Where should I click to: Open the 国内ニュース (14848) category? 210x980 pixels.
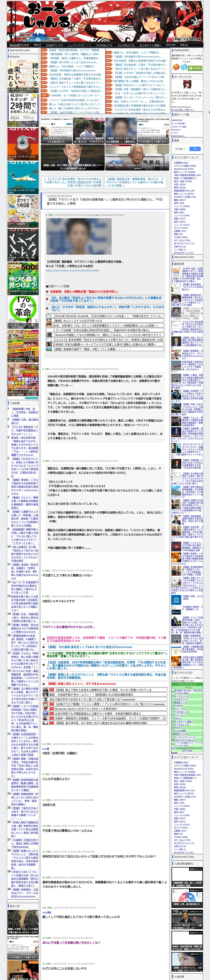[184, 172]
